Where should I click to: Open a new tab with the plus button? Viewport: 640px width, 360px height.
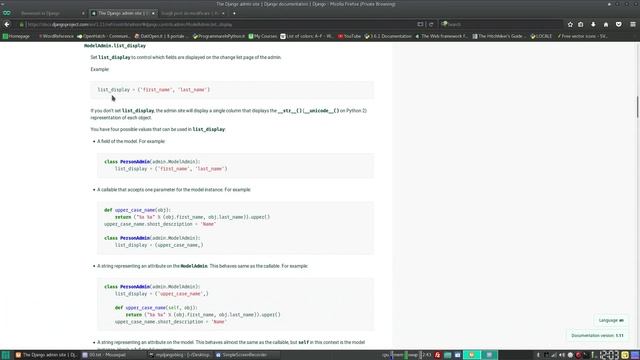click(234, 13)
